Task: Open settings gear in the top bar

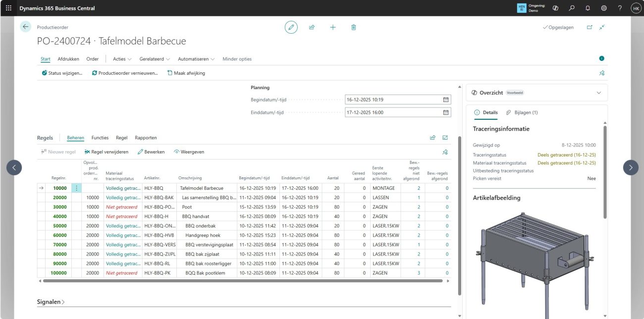Action: (604, 8)
